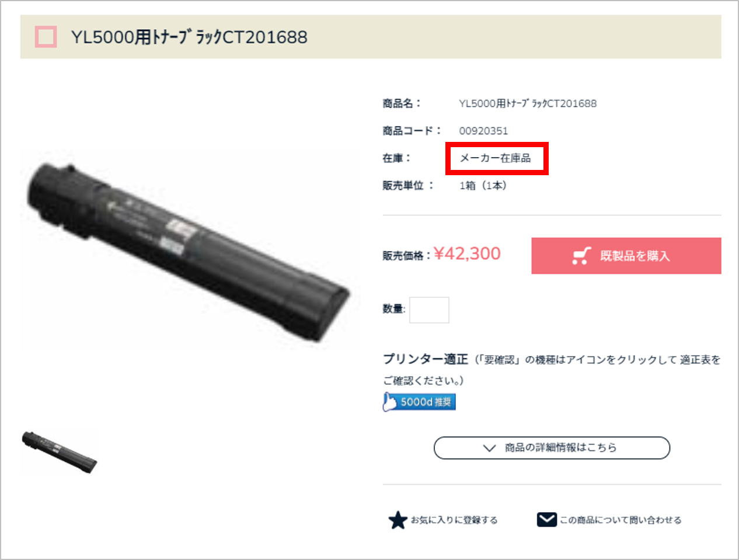This screenshot has width=739, height=560.
Task: Click お気に入りに登録する link
Action: (x=454, y=520)
